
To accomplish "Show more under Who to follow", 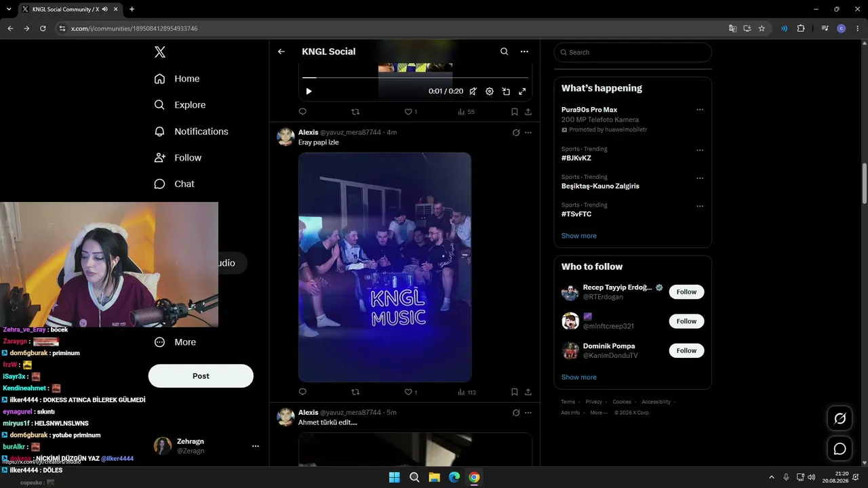I will pos(579,378).
